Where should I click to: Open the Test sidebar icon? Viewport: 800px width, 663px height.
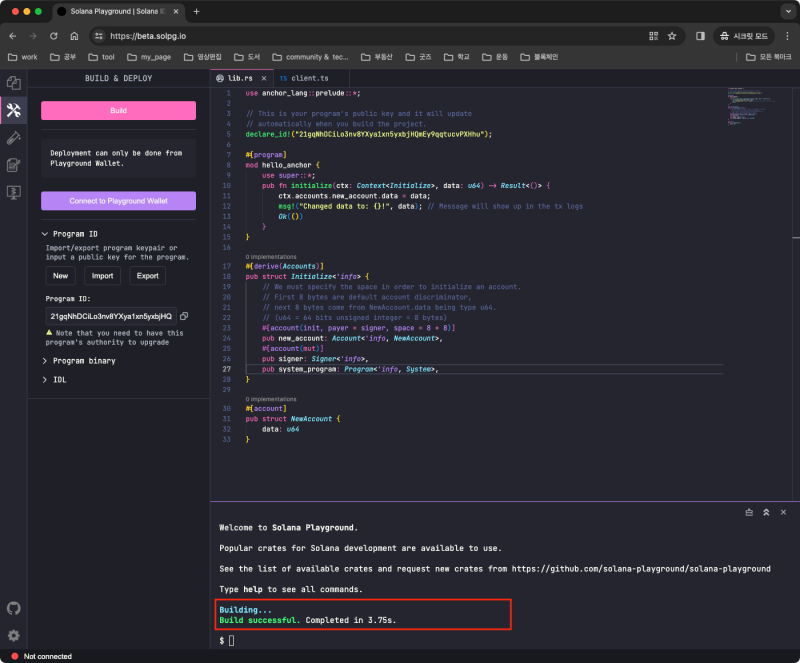pos(14,138)
